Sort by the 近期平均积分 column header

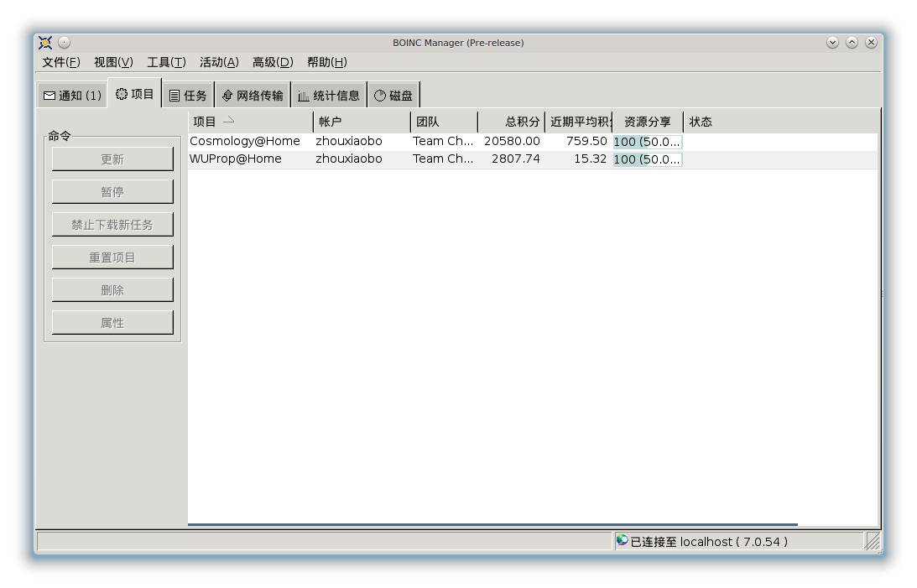pos(579,122)
